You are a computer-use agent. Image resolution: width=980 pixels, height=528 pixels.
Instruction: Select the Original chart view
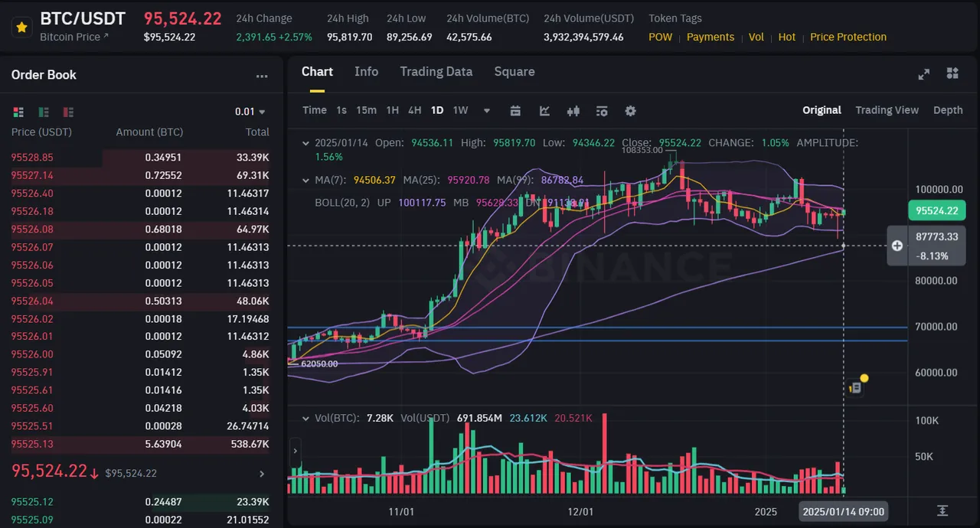point(822,110)
